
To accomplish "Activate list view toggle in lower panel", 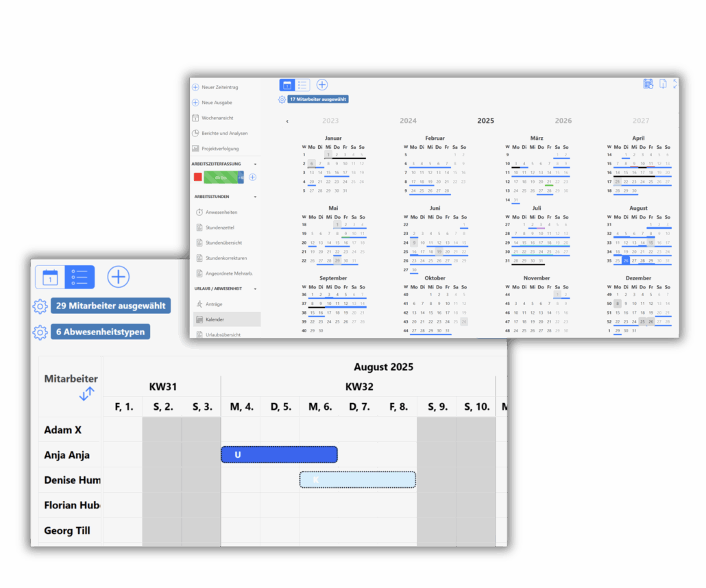I will point(80,277).
